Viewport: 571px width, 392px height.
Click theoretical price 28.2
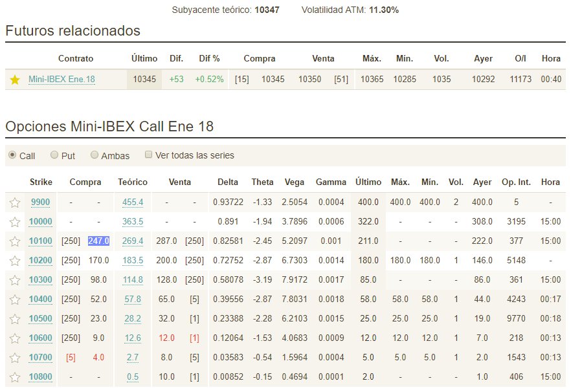point(133,318)
